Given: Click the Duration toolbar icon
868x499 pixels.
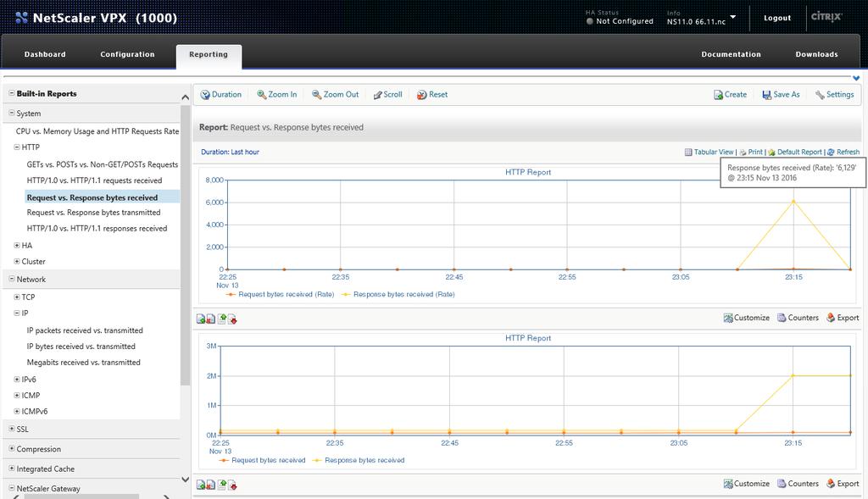Looking at the screenshot, I should coord(205,95).
